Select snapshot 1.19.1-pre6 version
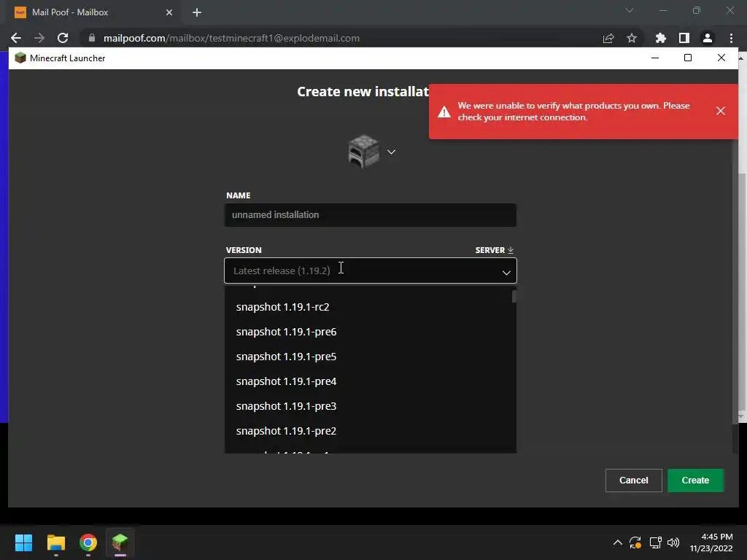Screen dimensions: 747x560 (370, 332)
